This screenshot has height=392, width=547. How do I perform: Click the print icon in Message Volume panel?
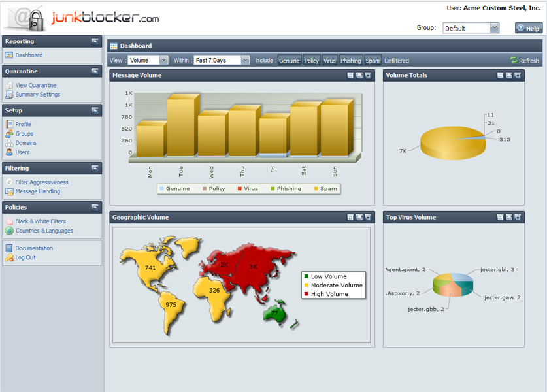(359, 75)
